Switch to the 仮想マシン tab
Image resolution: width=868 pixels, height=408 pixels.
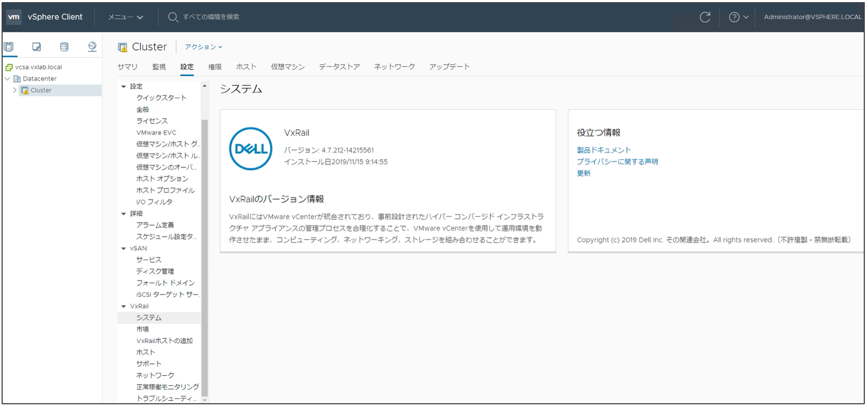click(288, 67)
